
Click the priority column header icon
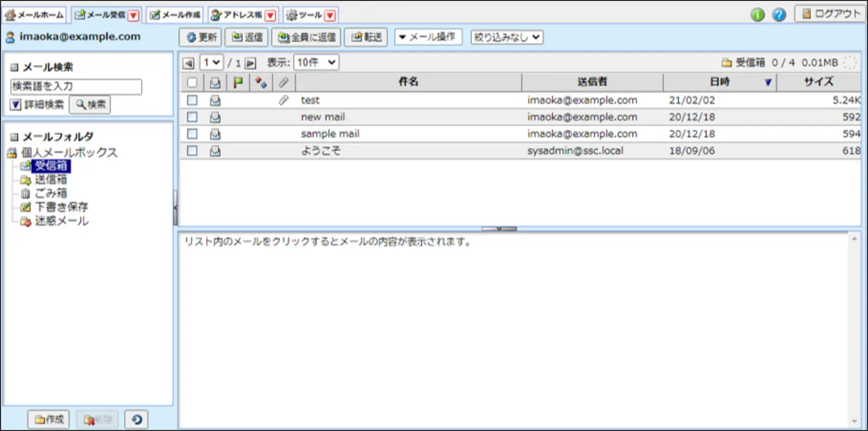(261, 83)
